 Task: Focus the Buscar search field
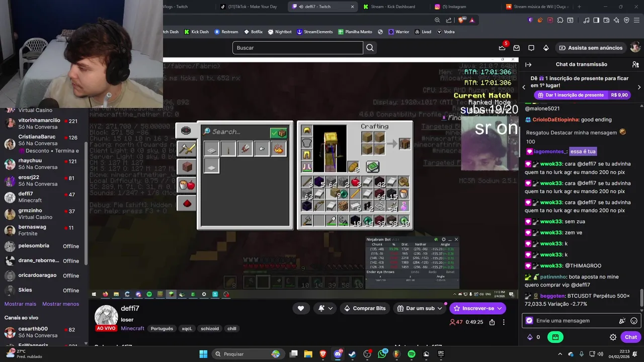(x=297, y=48)
